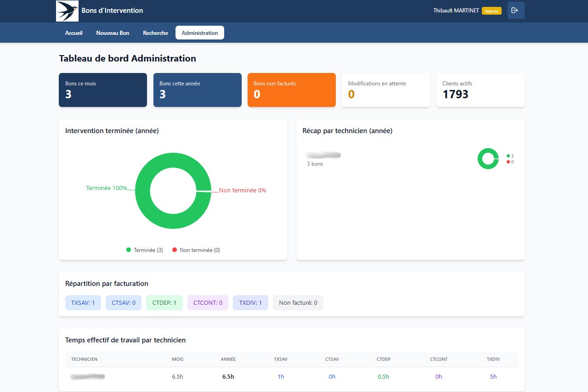The width and height of the screenshot is (588, 392).
Task: Click the Bons d'Intervention title link
Action: (x=112, y=11)
